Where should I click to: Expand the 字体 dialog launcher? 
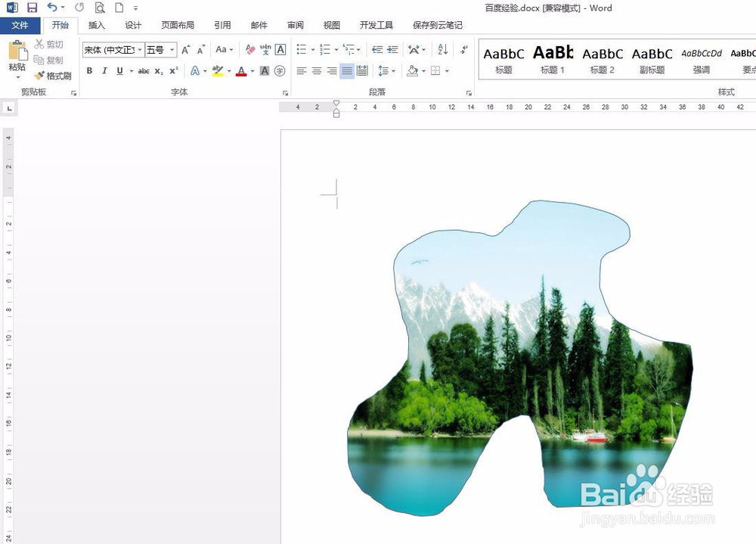286,93
